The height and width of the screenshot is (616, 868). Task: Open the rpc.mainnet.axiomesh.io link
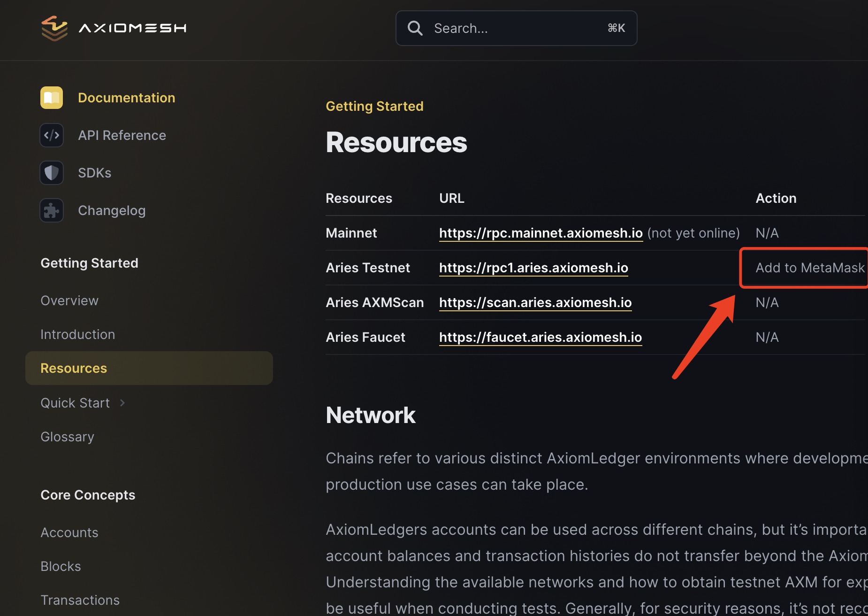pyautogui.click(x=541, y=233)
